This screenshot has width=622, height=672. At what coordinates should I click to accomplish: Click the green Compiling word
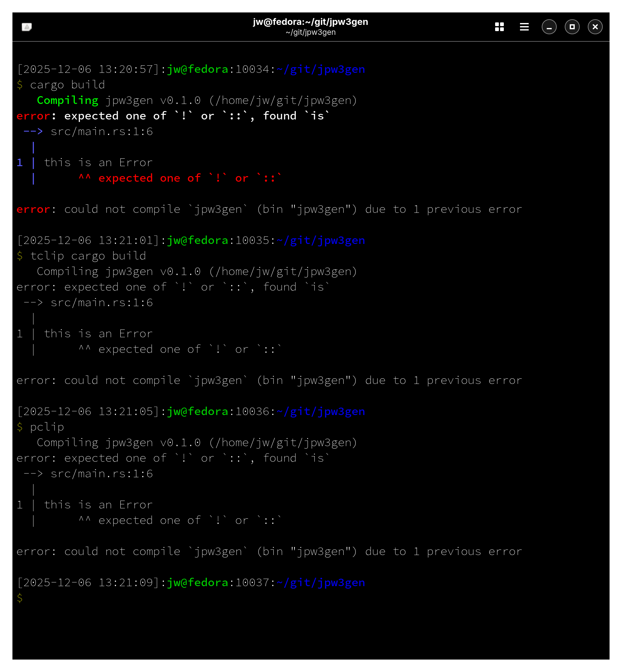coord(67,100)
